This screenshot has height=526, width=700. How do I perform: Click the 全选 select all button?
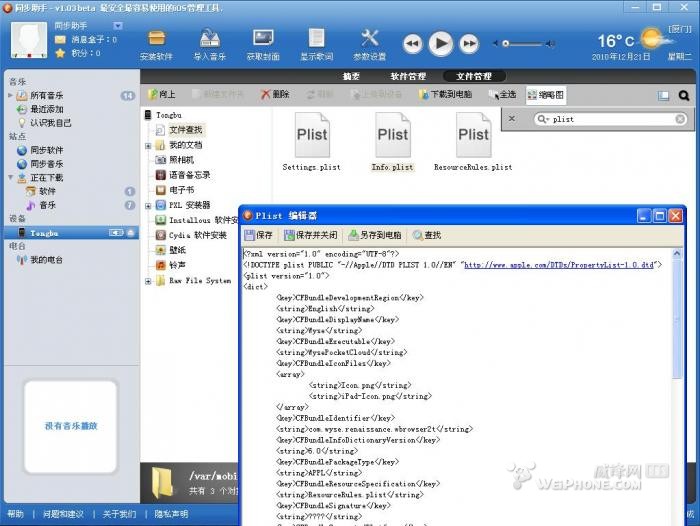click(x=502, y=95)
